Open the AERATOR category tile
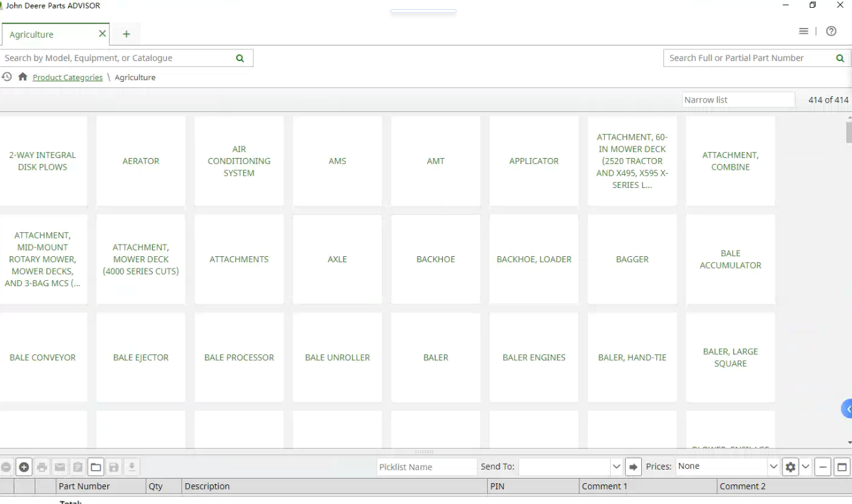Viewport: 852px width, 504px height. coord(141,161)
